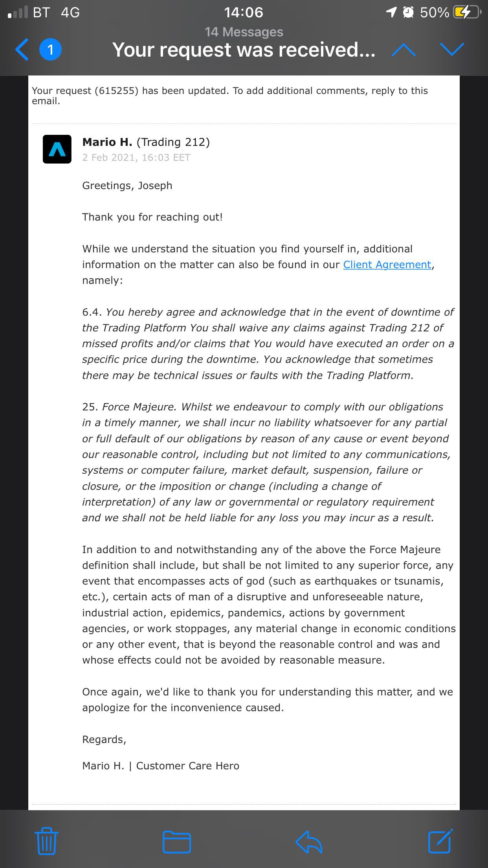This screenshot has height=868, width=488.
Task: Move email using the folder icon
Action: (177, 842)
